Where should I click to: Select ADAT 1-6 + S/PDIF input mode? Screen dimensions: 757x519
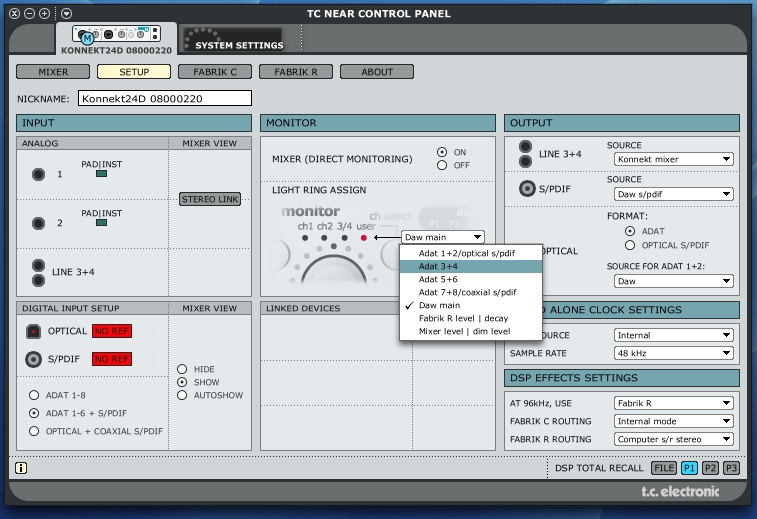coord(34,413)
